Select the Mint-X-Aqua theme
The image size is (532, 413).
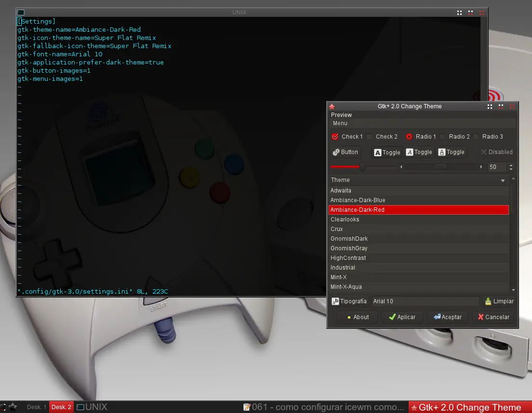coord(419,287)
